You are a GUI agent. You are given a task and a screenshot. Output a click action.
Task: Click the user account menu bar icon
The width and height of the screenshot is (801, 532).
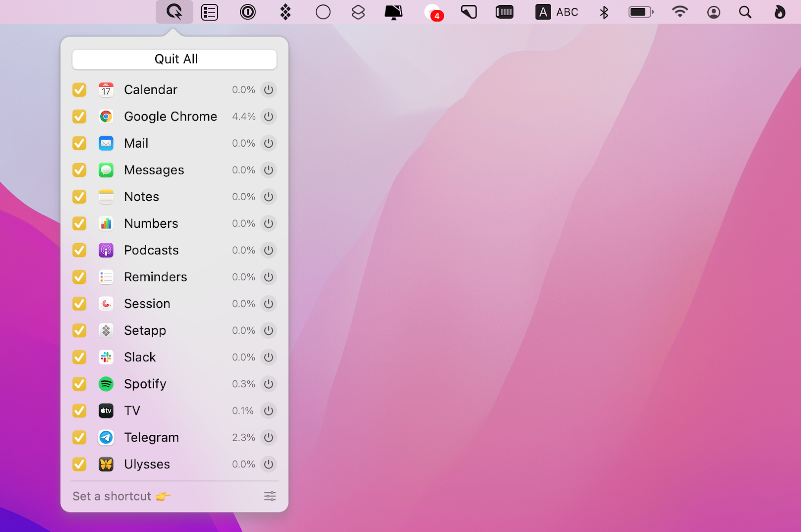[x=714, y=12]
